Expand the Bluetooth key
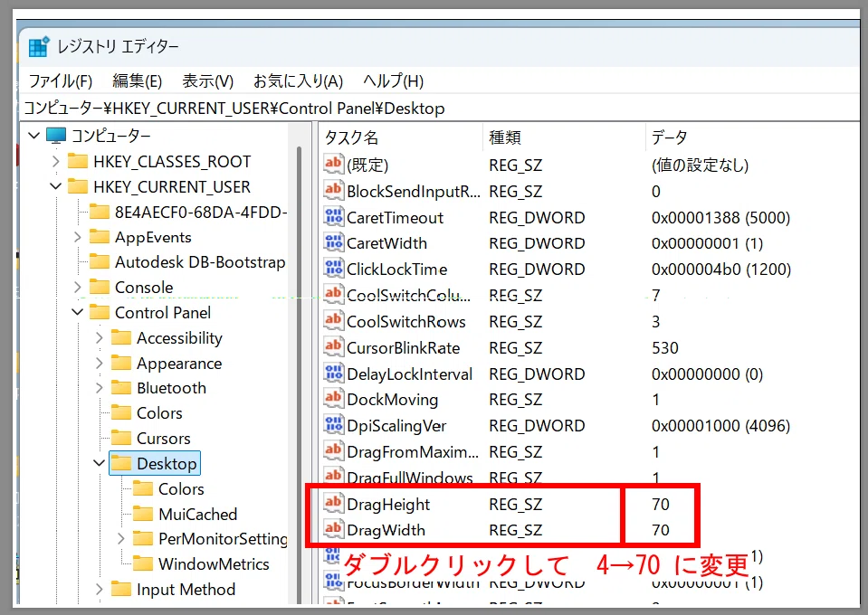The height and width of the screenshot is (615, 868). (99, 388)
